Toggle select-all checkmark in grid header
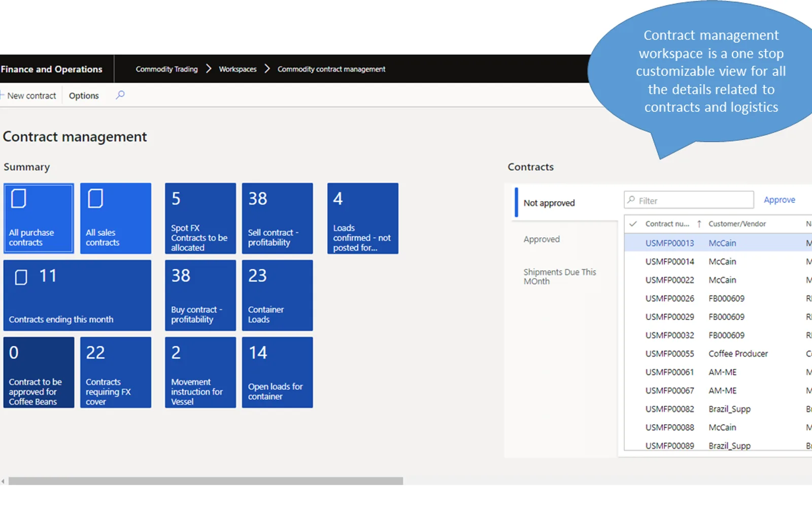Image resolution: width=812 pixels, height=508 pixels. pyautogui.click(x=633, y=224)
